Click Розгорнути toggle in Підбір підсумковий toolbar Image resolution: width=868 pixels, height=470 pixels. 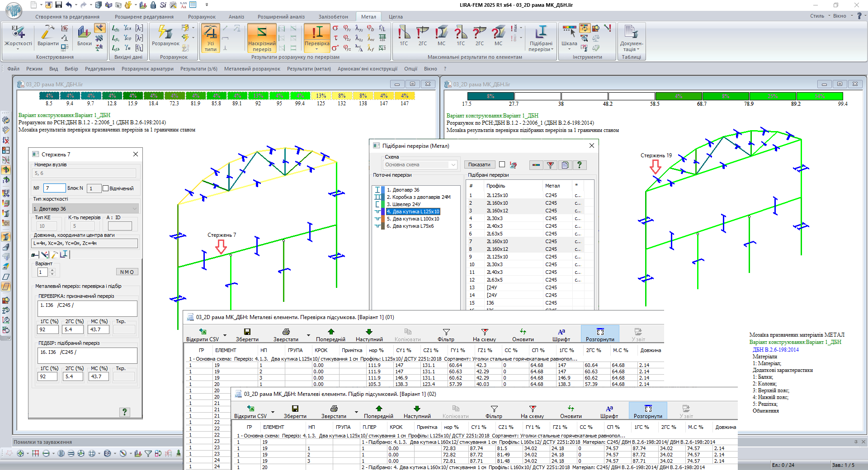click(647, 412)
